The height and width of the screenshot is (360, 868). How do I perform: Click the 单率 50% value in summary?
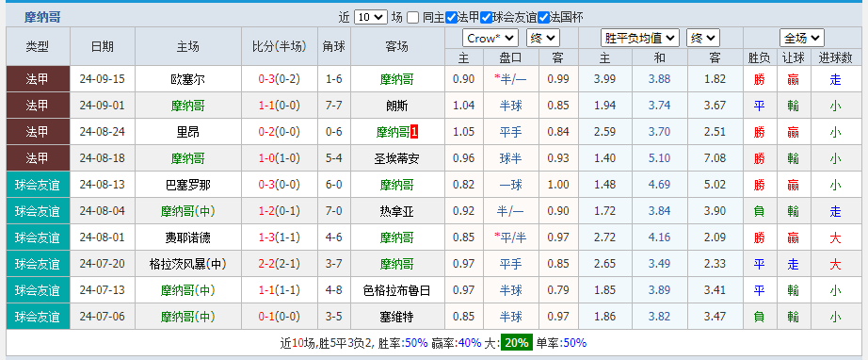pyautogui.click(x=574, y=343)
